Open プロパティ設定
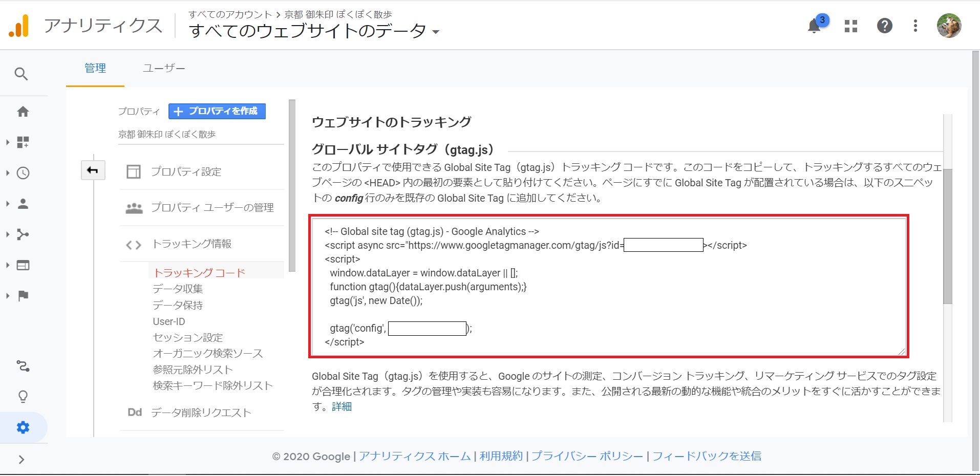This screenshot has height=476, width=980. (186, 171)
